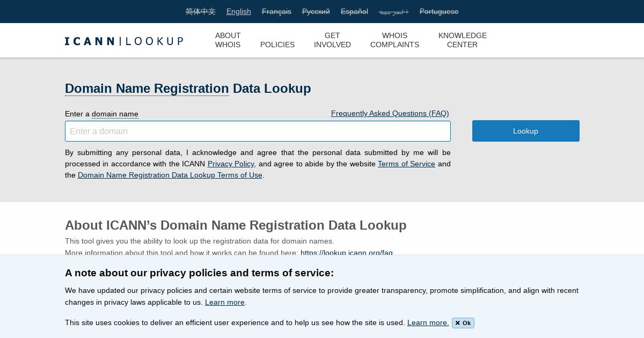The image size is (644, 338).
Task: Open the Knowledge Center menu
Action: [463, 40]
